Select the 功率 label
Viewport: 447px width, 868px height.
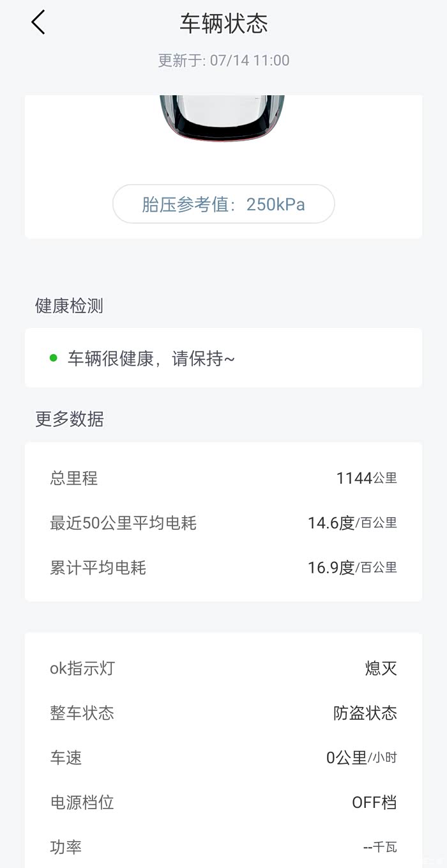pos(66,848)
